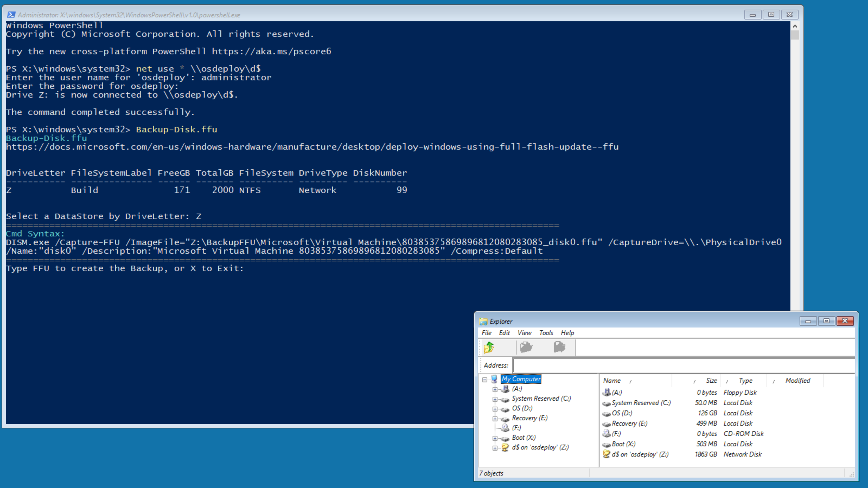Minimize the PowerShell window
Screen dimensions: 868x488
[753, 14]
